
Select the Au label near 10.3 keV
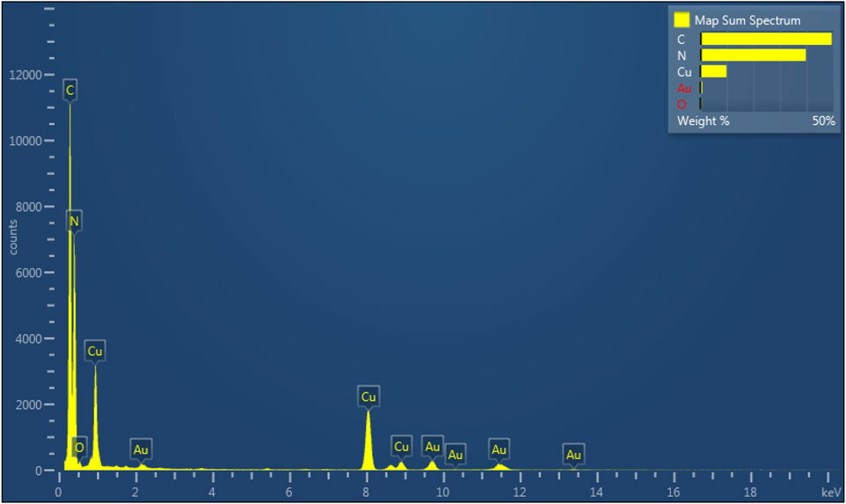click(456, 455)
